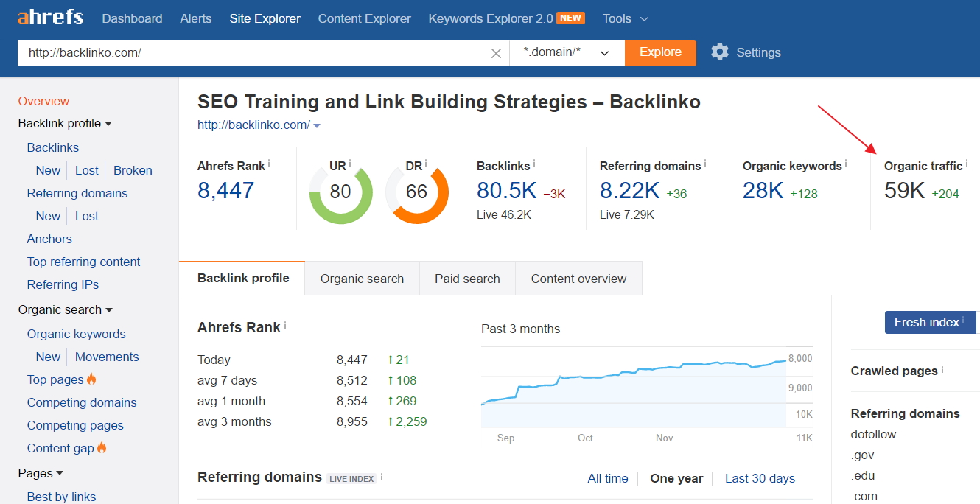Switch to the Organic search tab

tap(362, 278)
